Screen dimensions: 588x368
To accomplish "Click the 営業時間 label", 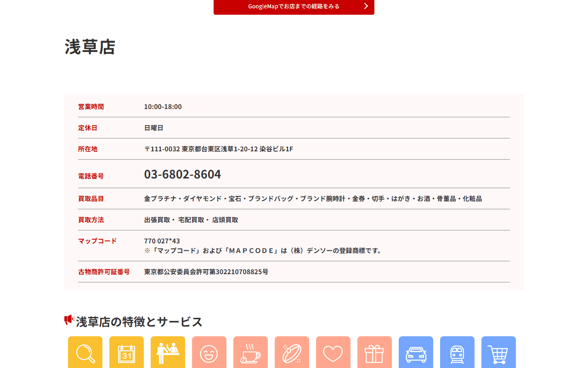I will [x=91, y=107].
